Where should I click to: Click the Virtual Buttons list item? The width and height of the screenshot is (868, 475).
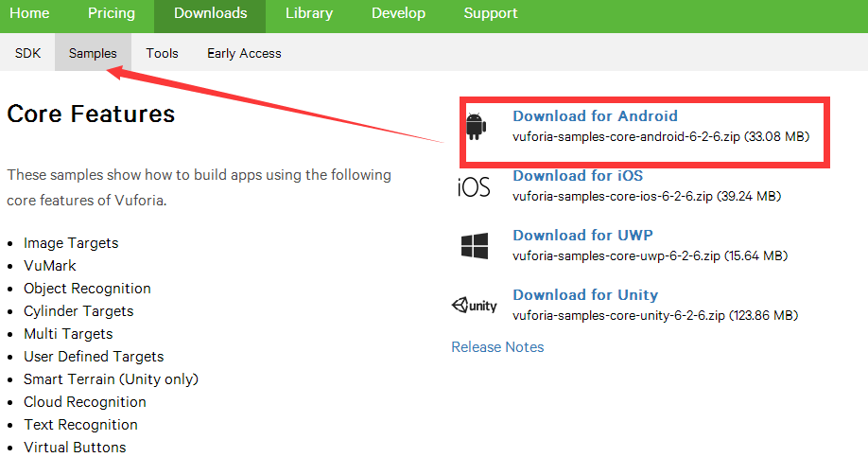pyautogui.click(x=75, y=448)
